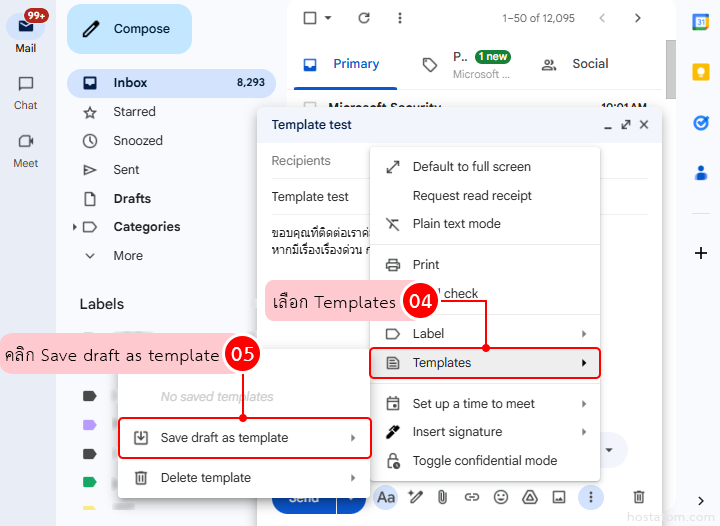Go to the next page of messages
Viewport: 720px width, 526px height.
tap(637, 18)
